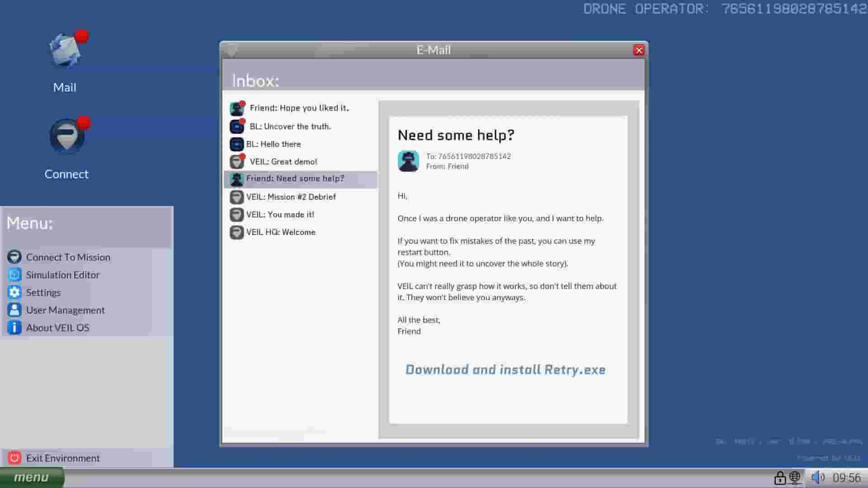Open the Connect desktop icon

66,136
